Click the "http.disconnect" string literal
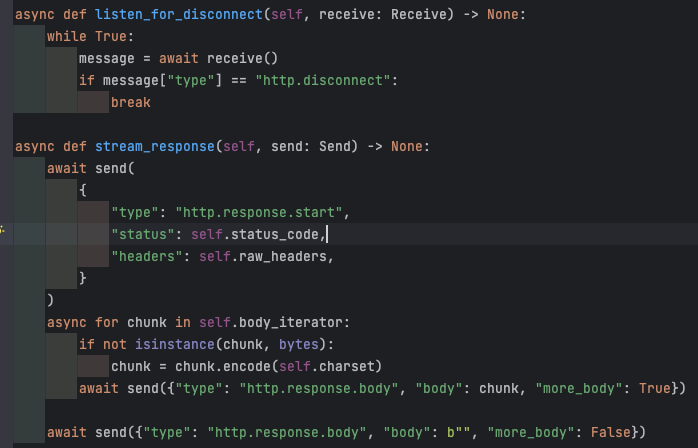698x448 pixels. (x=323, y=81)
